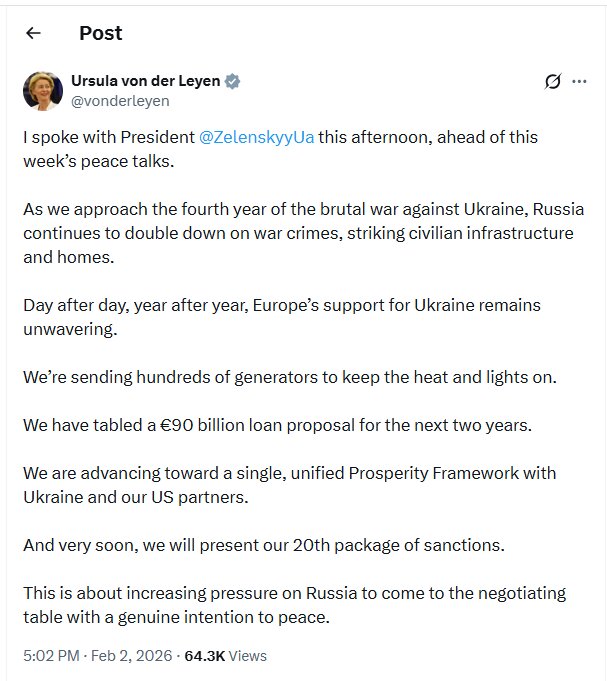Click the €90 billion loan proposal sentence
607x681 pixels.
coord(277,424)
